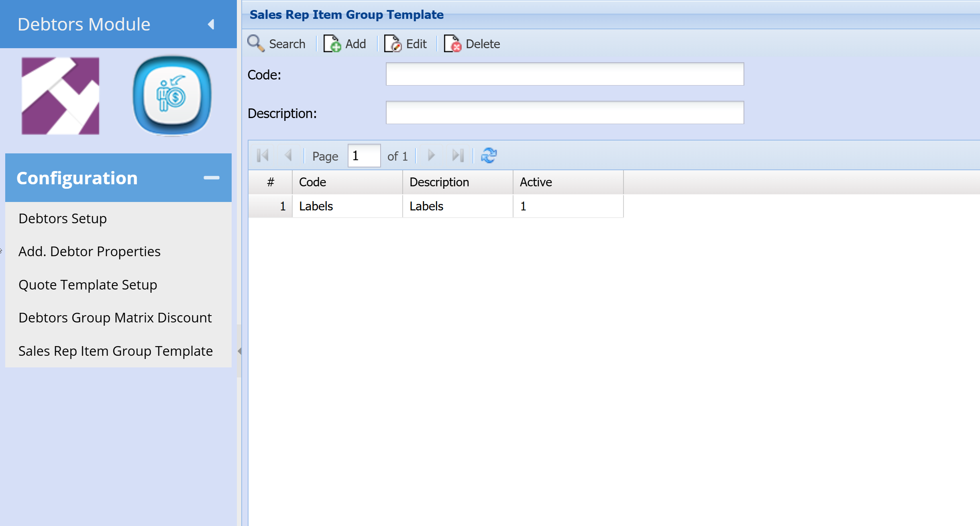This screenshot has height=526, width=980.
Task: Open the blue debtors module icon
Action: (x=172, y=96)
